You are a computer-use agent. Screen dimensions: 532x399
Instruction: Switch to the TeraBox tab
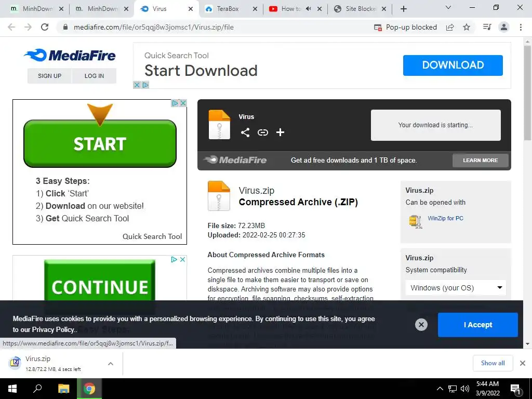point(228,9)
